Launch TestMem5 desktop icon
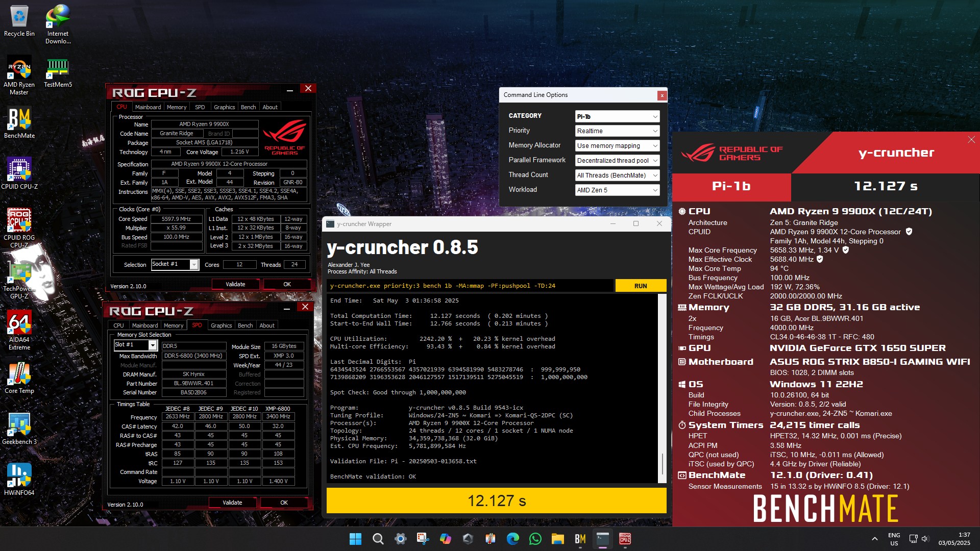 click(x=58, y=71)
